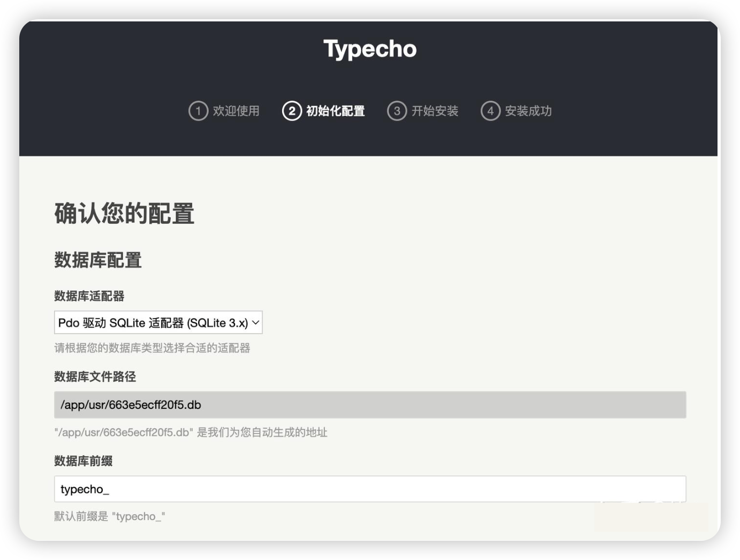This screenshot has height=560, width=740.
Task: Click hint text 默认前缀是 "typecho_"
Action: tap(110, 516)
